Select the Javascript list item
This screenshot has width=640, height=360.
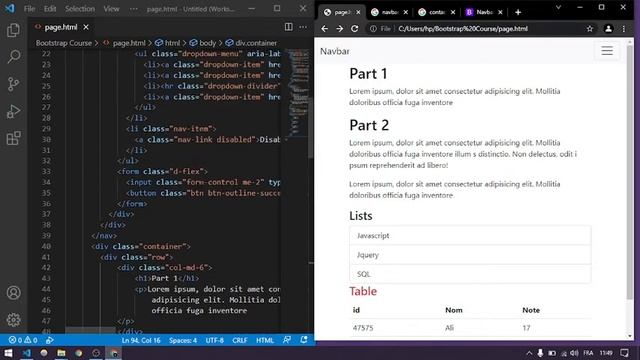point(470,236)
